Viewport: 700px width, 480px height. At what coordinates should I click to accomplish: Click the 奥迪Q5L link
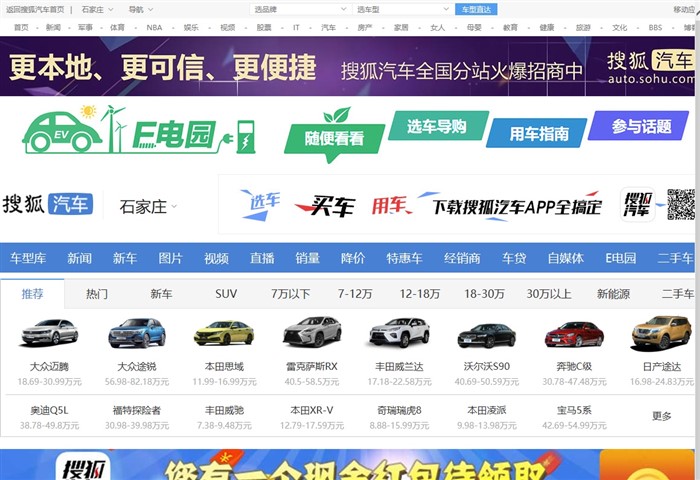(x=50, y=410)
